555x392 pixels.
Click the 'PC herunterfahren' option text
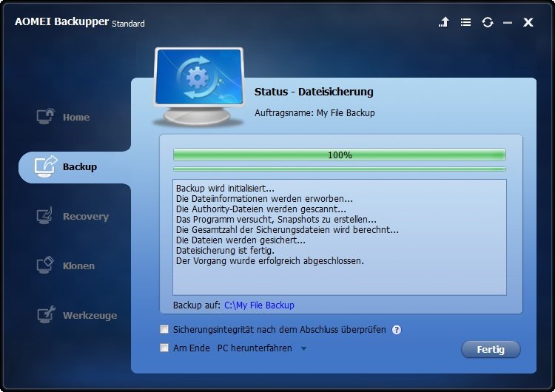[255, 348]
